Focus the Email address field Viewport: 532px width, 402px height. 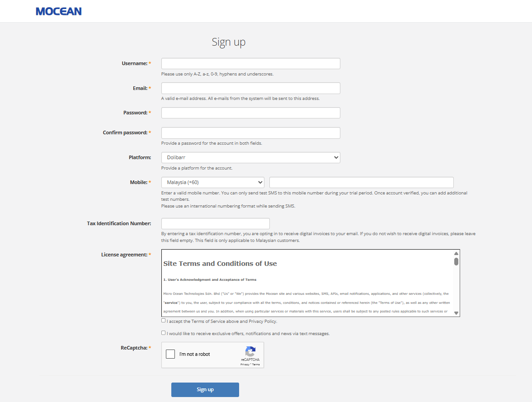coord(250,88)
